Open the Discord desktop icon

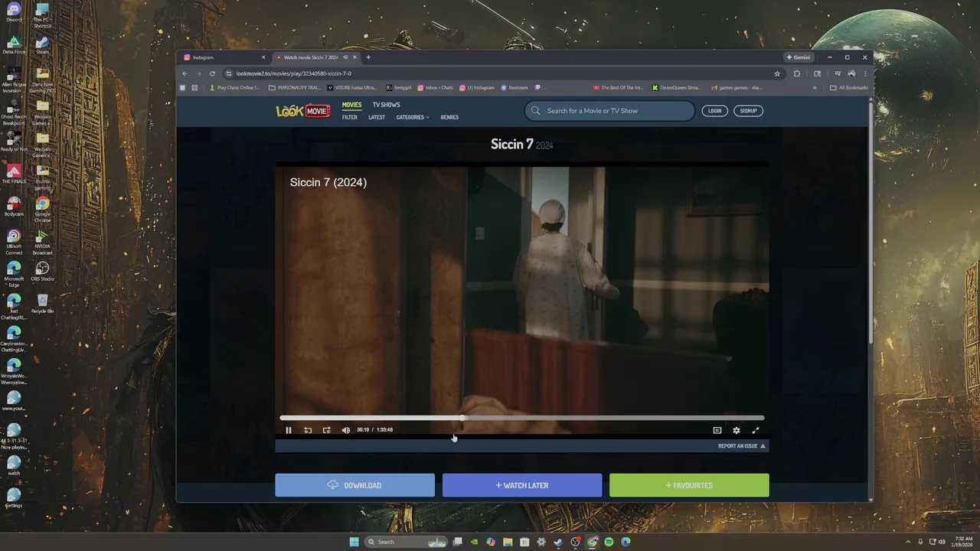(x=14, y=13)
